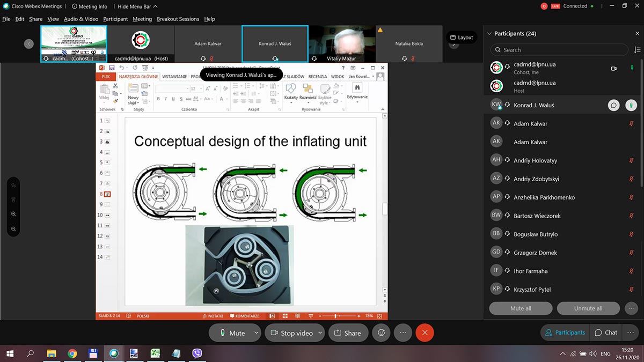Expand the Mute audio options arrow
The width and height of the screenshot is (644, 362).
pyautogui.click(x=256, y=333)
